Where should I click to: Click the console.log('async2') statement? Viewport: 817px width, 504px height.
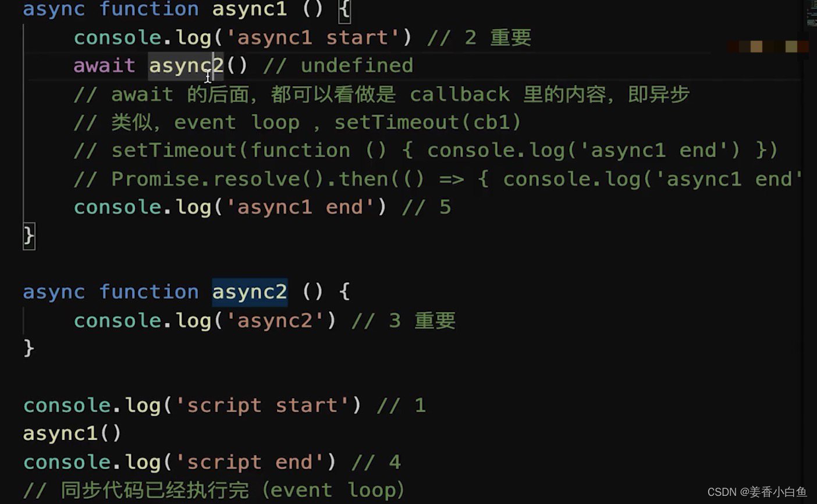point(205,321)
